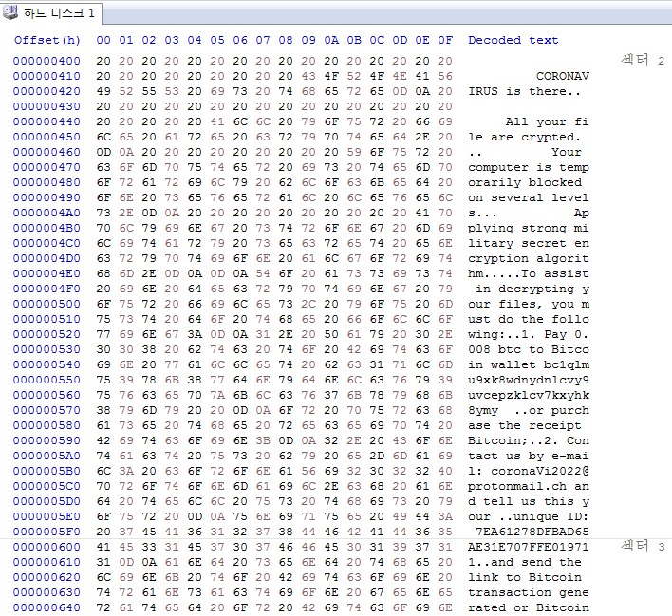The height and width of the screenshot is (616, 672).
Task: Click decoded text 'All your fi'
Action: pyautogui.click(x=548, y=121)
